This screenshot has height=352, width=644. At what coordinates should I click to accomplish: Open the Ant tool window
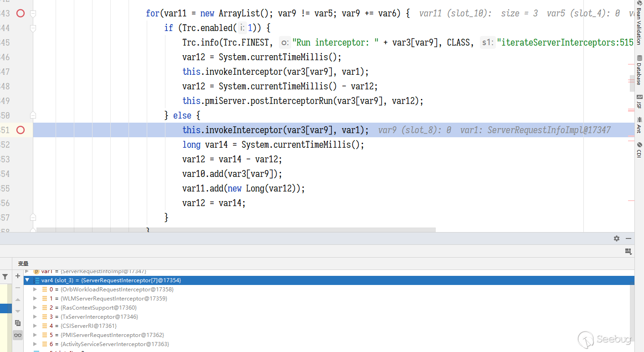(639, 125)
